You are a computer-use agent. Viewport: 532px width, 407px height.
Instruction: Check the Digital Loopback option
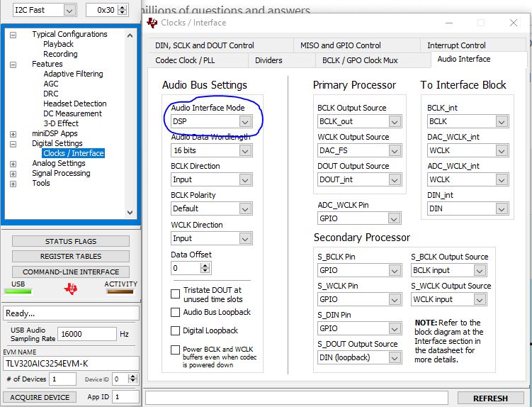coord(175,330)
